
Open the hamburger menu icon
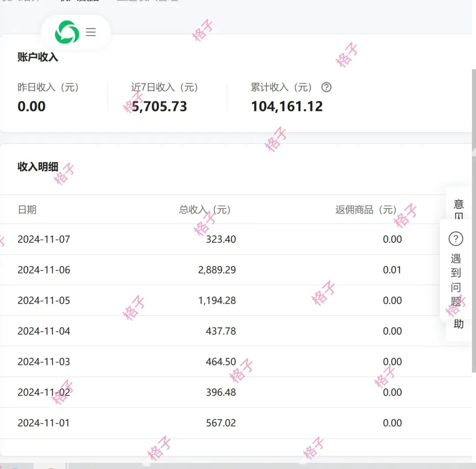91,32
